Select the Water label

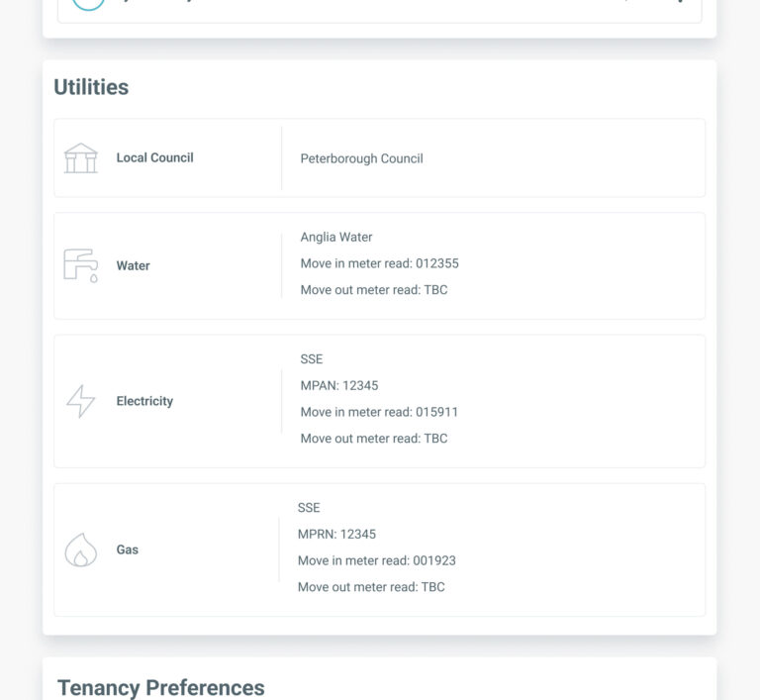point(134,265)
